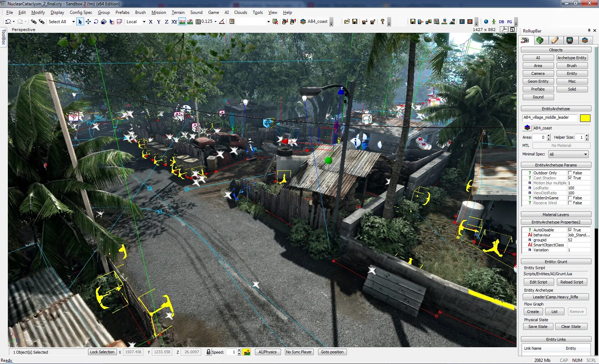Click the Speed value input field
This screenshot has width=599, height=364.
(231, 352)
